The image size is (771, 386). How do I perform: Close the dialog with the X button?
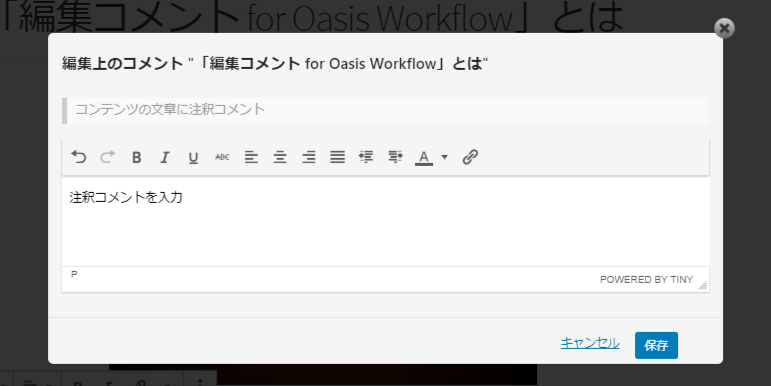(x=724, y=29)
